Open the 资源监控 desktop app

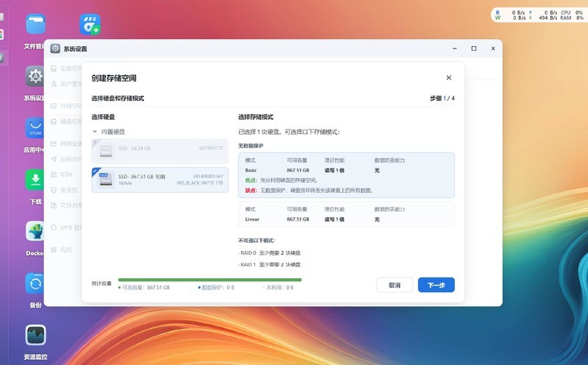pyautogui.click(x=35, y=335)
